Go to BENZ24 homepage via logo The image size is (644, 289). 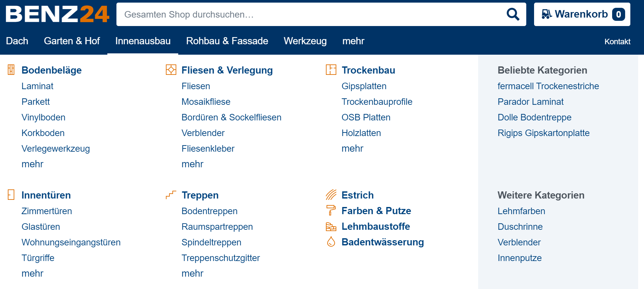(57, 14)
